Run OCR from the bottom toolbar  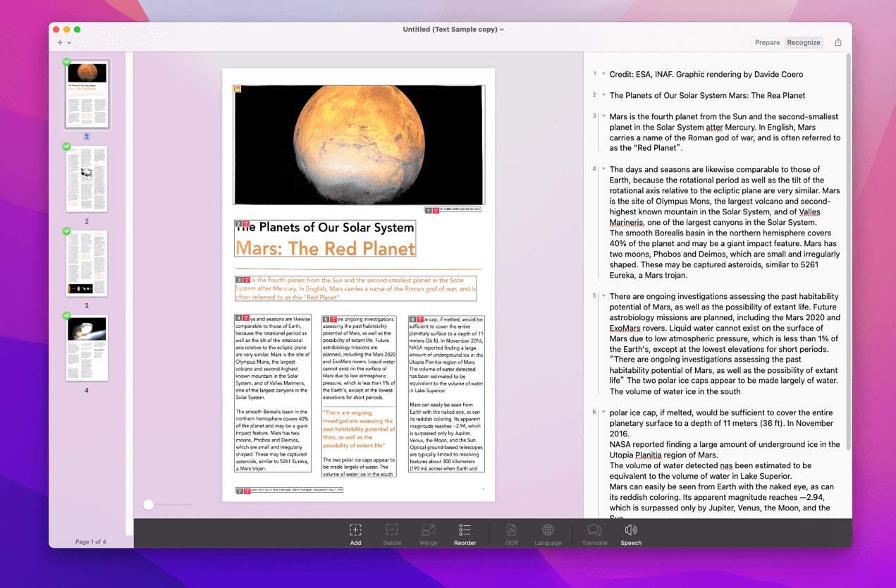(x=511, y=530)
